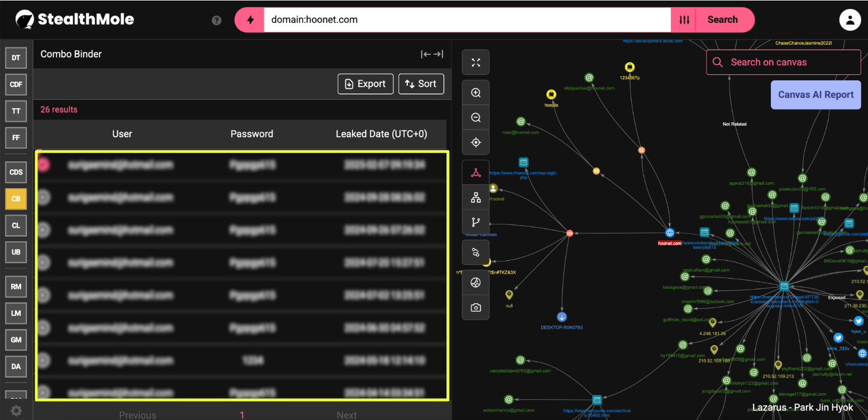Image resolution: width=868 pixels, height=420 pixels.
Task: Recenter the canvas with the target icon
Action: (476, 142)
